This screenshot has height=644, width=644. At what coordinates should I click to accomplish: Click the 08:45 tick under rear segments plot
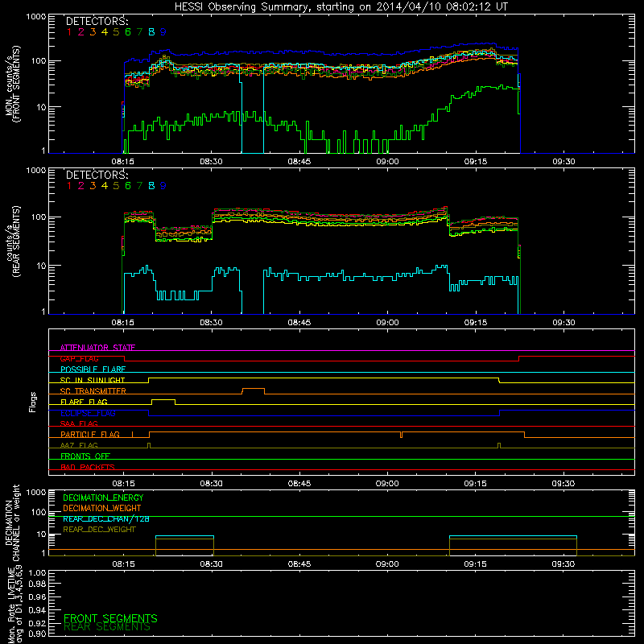point(299,323)
